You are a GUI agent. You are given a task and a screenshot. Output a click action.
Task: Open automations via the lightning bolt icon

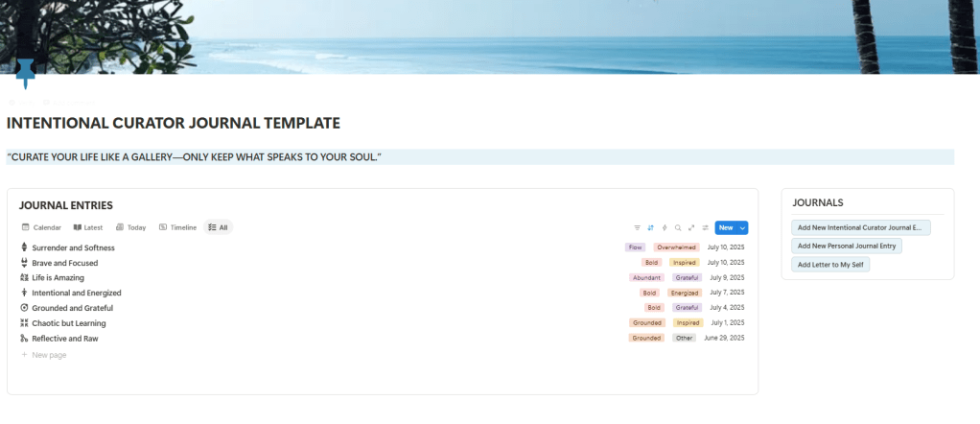665,227
